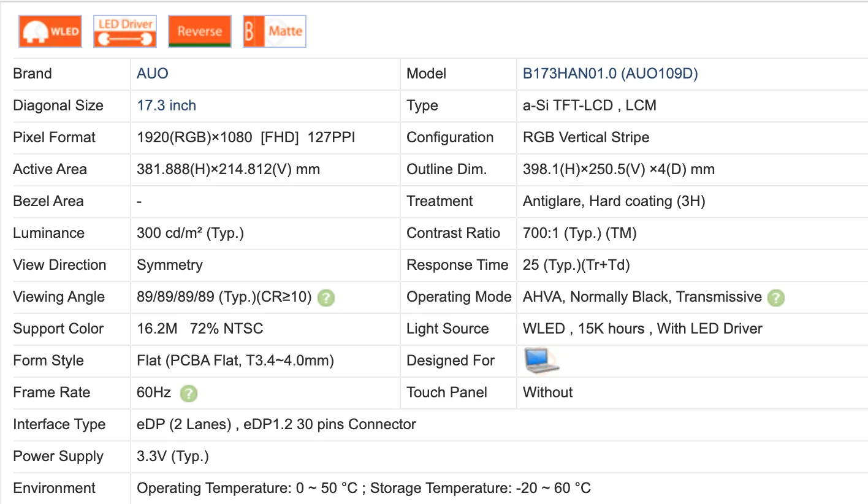Click the Diagonal Size row label
The height and width of the screenshot is (504, 868).
pyautogui.click(x=58, y=105)
